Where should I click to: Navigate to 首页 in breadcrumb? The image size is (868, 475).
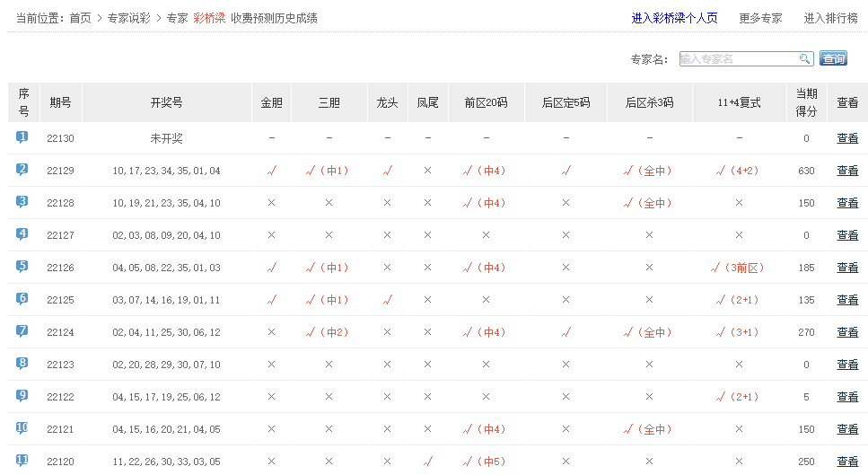[x=80, y=18]
